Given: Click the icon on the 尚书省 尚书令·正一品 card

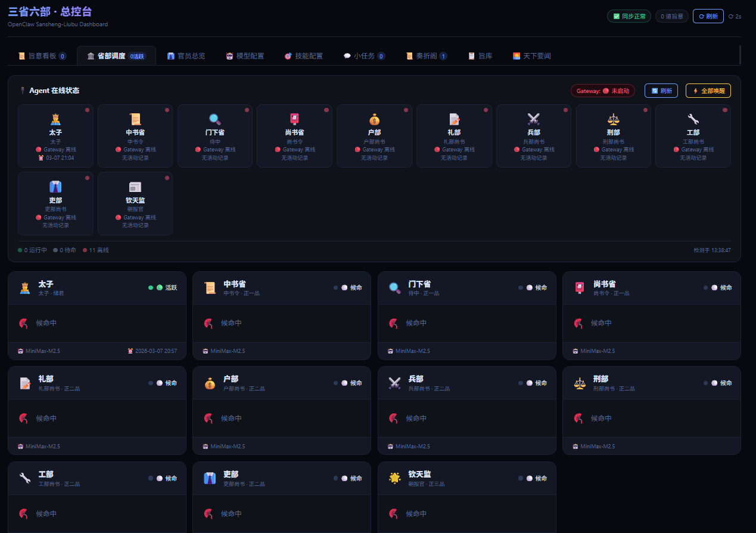Looking at the screenshot, I should point(580,288).
